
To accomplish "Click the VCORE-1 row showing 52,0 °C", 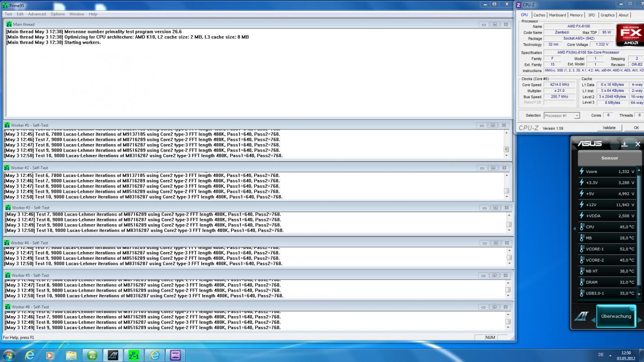I will click(x=608, y=249).
